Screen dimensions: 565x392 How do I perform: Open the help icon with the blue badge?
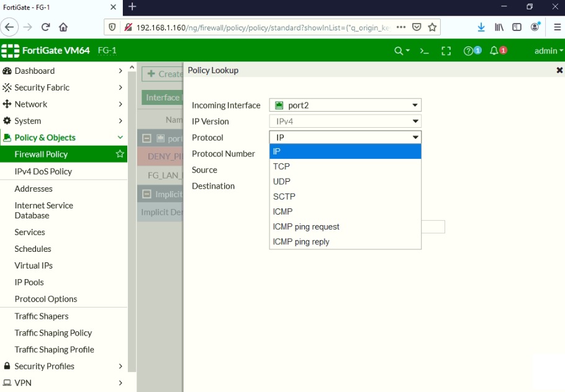click(469, 50)
